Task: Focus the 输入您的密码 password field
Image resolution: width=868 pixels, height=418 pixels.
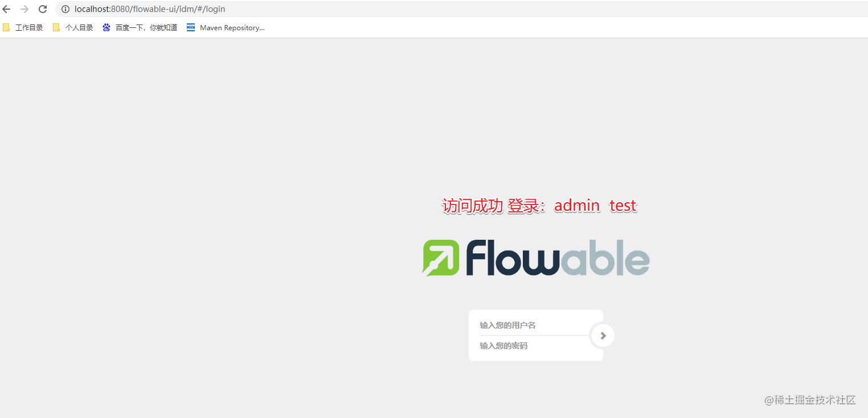Action: pyautogui.click(x=530, y=346)
